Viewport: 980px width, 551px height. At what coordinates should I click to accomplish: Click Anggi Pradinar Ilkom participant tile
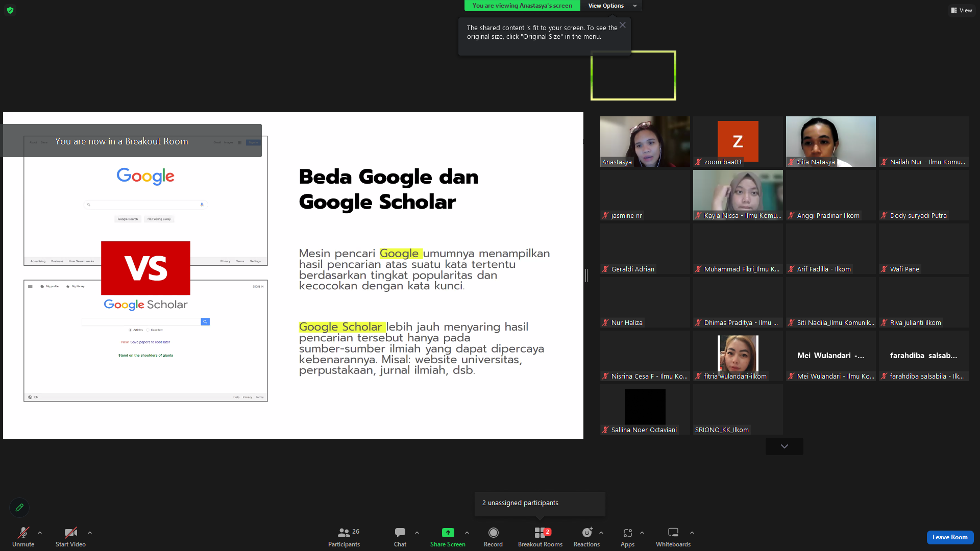click(x=831, y=195)
